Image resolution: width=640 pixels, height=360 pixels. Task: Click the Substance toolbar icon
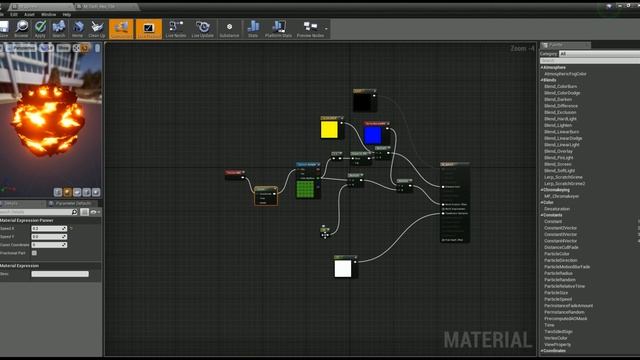[x=229, y=29]
